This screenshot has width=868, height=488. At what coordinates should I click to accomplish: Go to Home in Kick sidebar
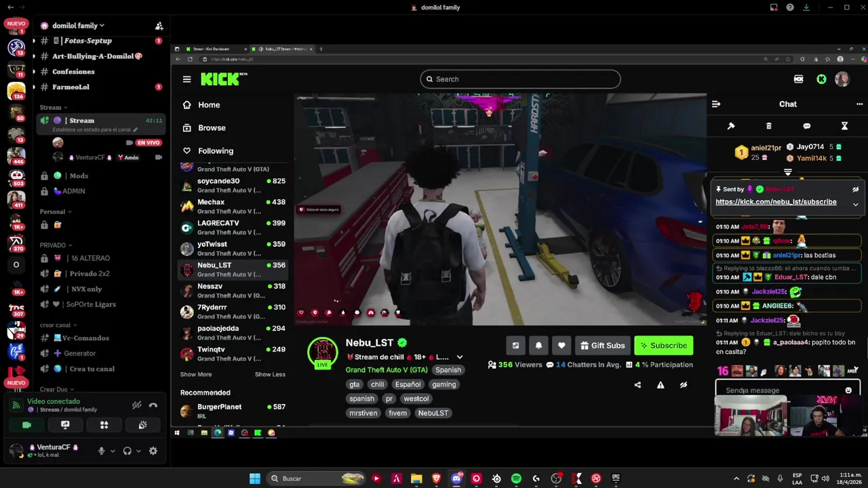pyautogui.click(x=209, y=105)
